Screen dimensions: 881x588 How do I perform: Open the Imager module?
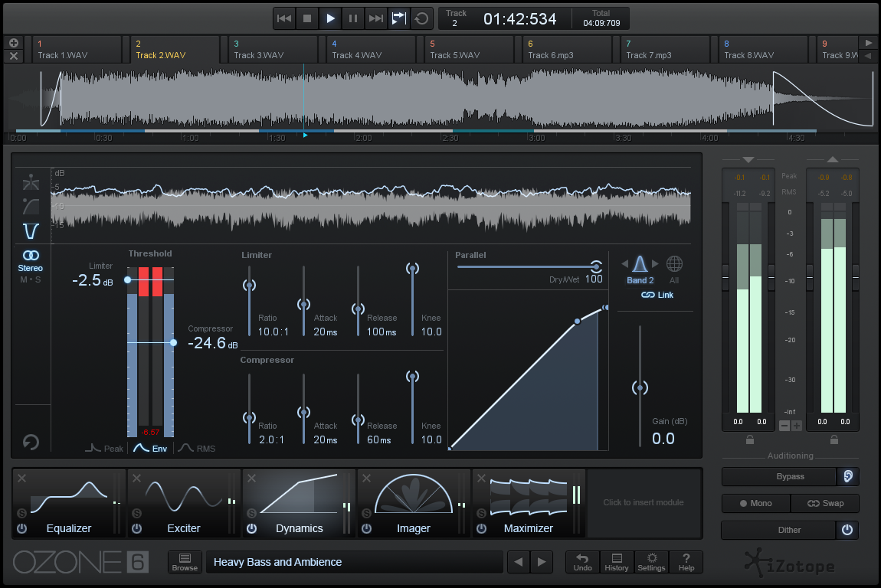click(x=414, y=503)
